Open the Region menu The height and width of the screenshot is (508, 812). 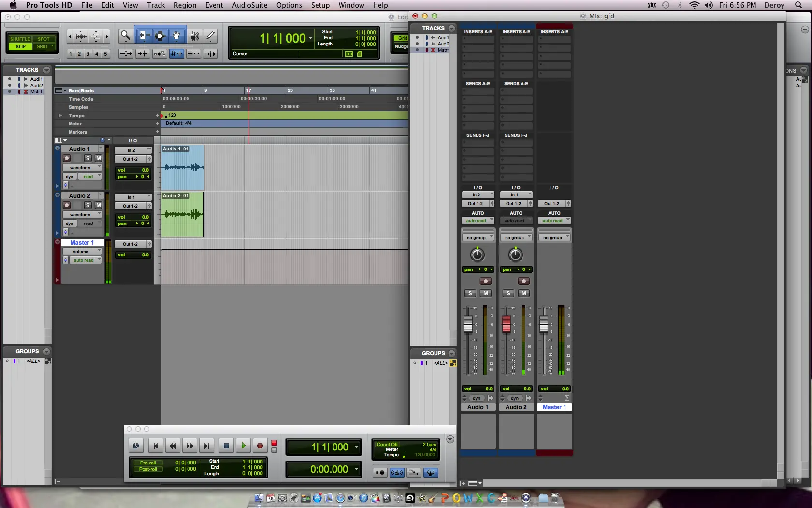coord(185,5)
